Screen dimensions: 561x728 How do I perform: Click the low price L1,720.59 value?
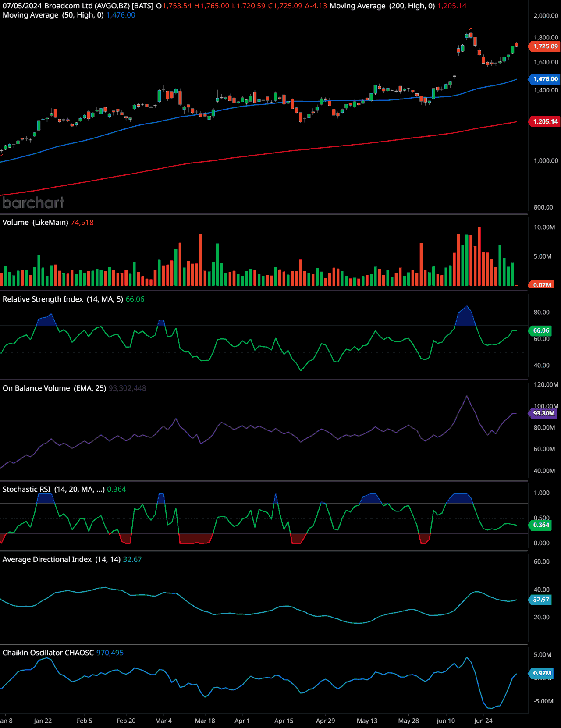pos(249,6)
